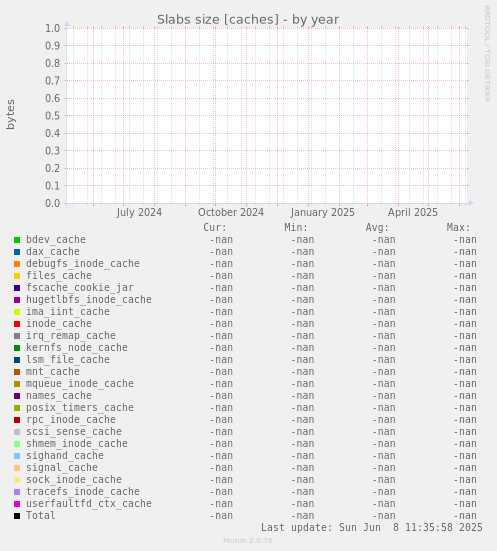Select the userfaultfd_ctx_cache legend label
497x551 pixels.
click(x=89, y=503)
